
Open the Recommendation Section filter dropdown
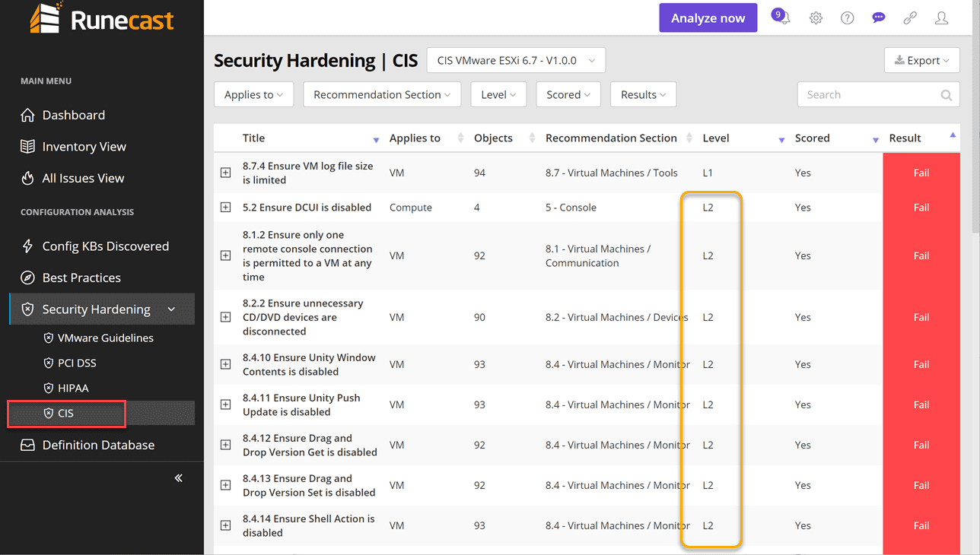[382, 95]
